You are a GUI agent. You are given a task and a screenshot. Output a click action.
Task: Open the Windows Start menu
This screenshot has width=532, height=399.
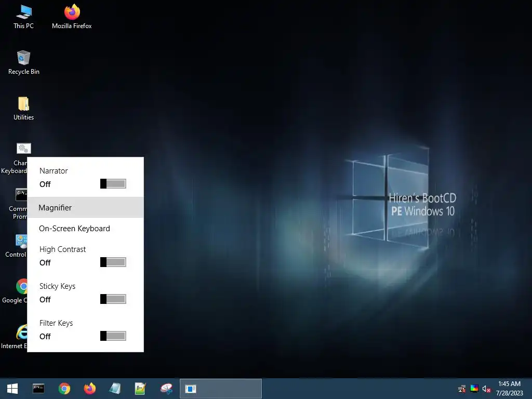coord(12,389)
